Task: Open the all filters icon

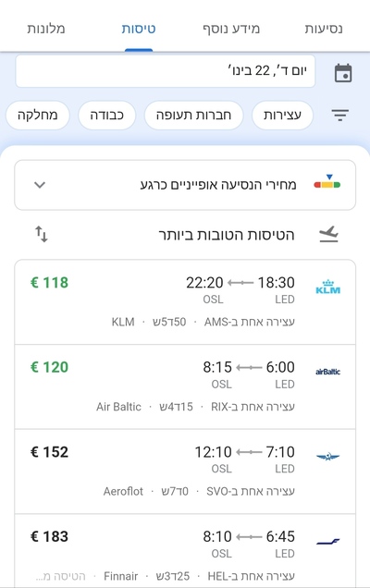Action: (x=340, y=116)
